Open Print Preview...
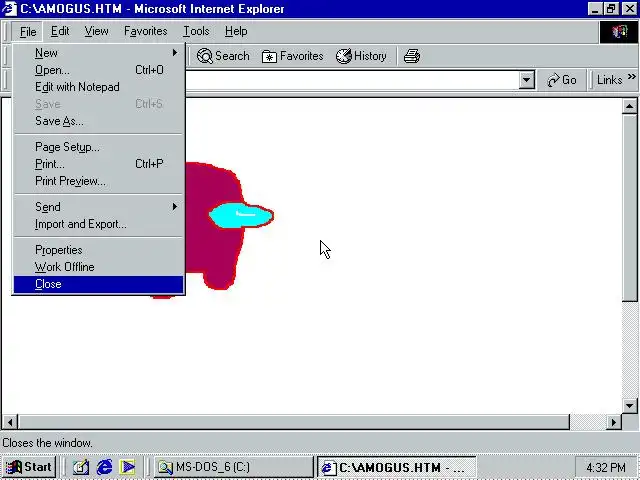 point(98,181)
